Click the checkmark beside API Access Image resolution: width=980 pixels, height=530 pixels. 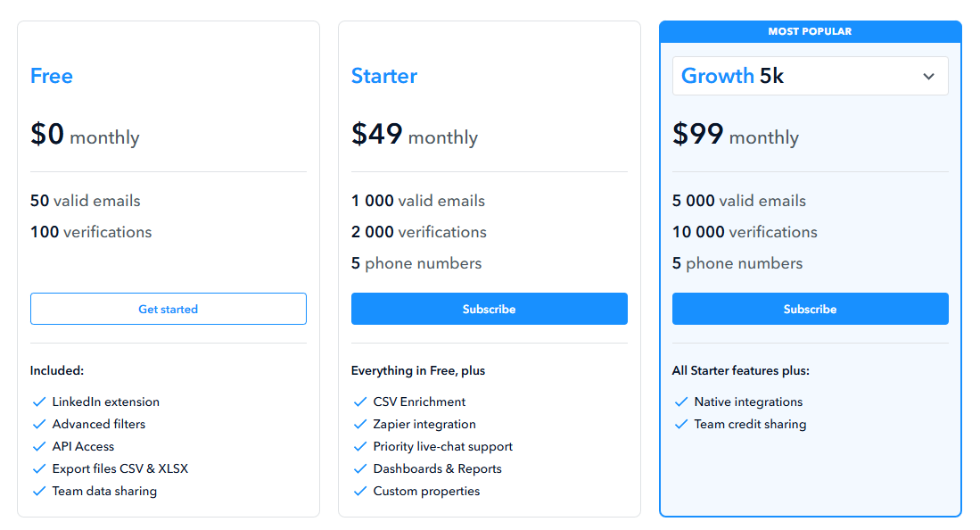pos(39,446)
